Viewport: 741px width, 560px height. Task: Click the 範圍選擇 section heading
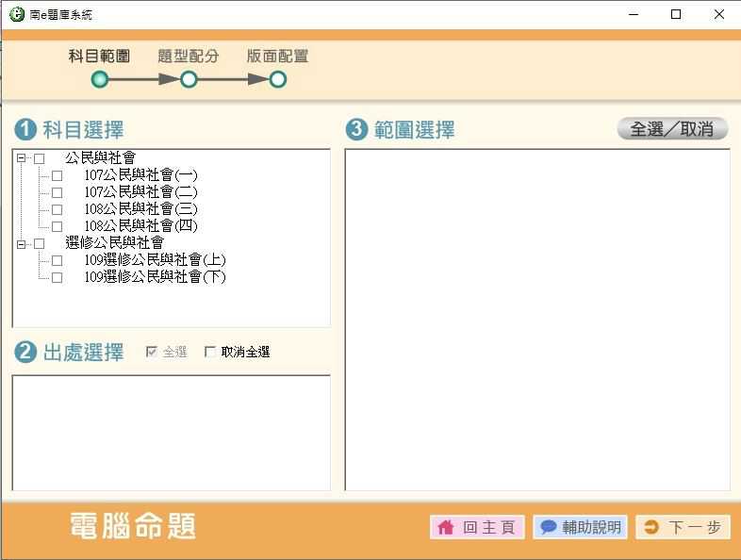click(415, 130)
